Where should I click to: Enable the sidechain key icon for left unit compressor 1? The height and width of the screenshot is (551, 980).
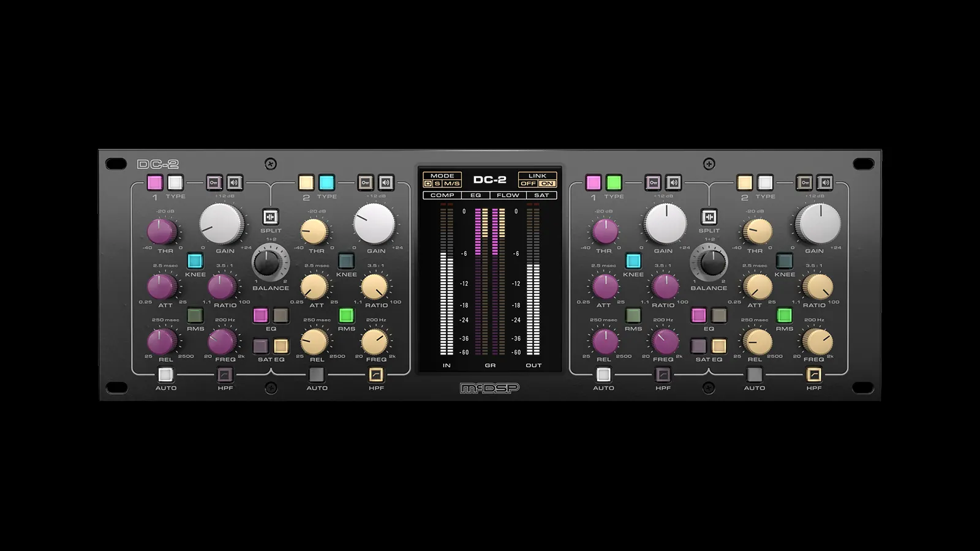214,182
